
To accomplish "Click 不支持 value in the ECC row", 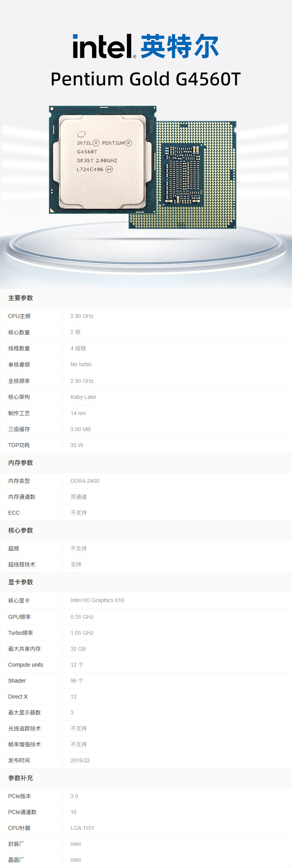I will pos(78,513).
